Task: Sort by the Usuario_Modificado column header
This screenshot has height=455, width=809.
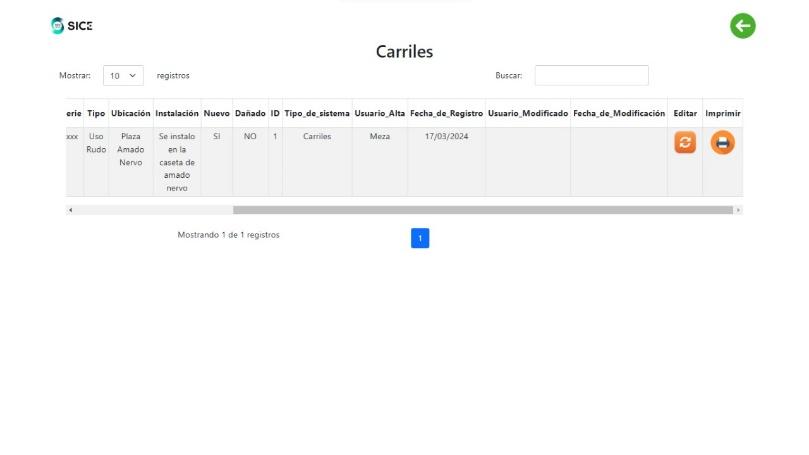Action: [528, 113]
